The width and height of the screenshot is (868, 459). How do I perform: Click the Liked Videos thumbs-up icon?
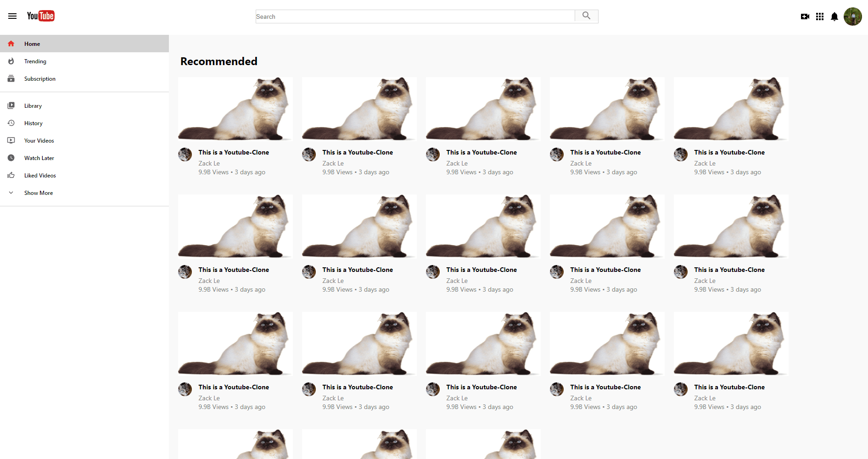(x=11, y=175)
